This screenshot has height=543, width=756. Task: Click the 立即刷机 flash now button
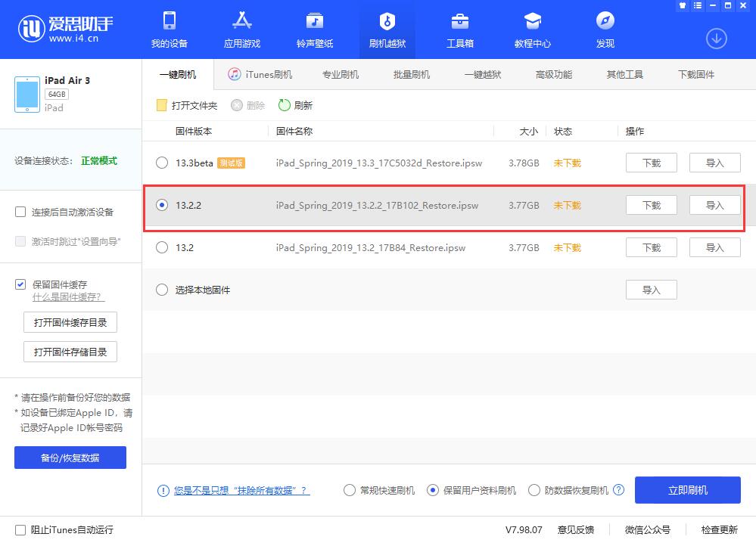(x=687, y=490)
